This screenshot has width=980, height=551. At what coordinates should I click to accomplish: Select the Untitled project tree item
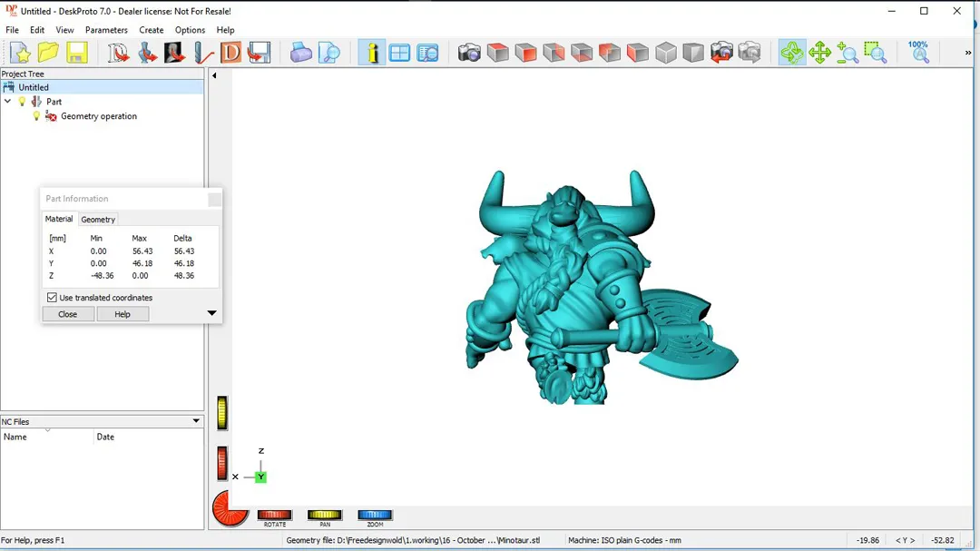[x=102, y=87]
